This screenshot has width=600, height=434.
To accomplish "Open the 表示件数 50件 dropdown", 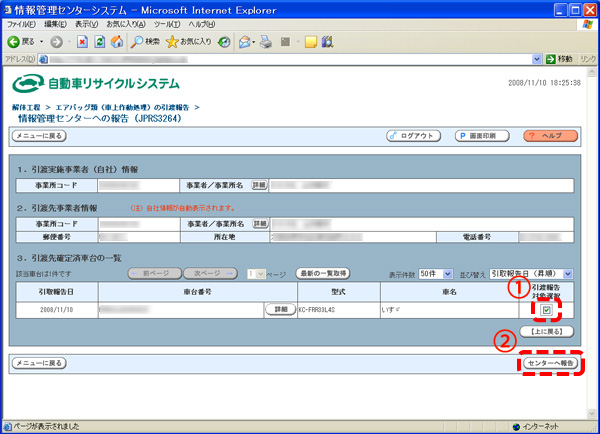I will point(436,274).
